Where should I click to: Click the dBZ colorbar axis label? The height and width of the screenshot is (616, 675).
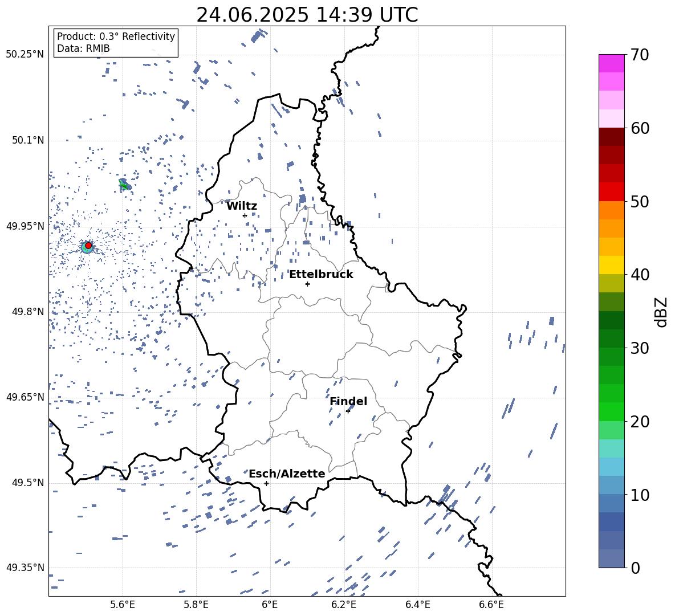[x=662, y=312]
